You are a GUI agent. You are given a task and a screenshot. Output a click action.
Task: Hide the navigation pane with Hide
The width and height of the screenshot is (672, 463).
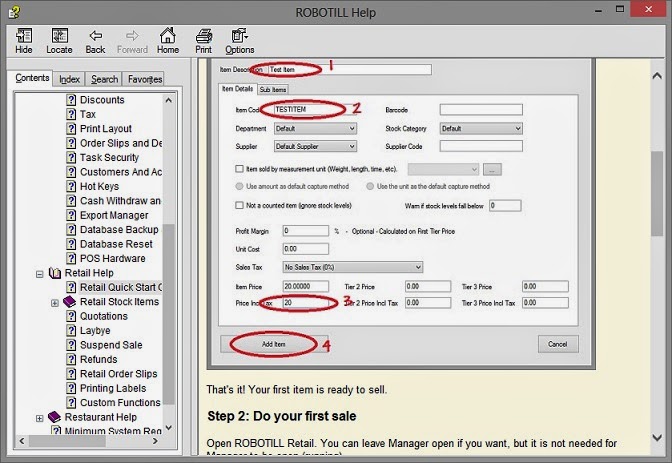(24, 41)
